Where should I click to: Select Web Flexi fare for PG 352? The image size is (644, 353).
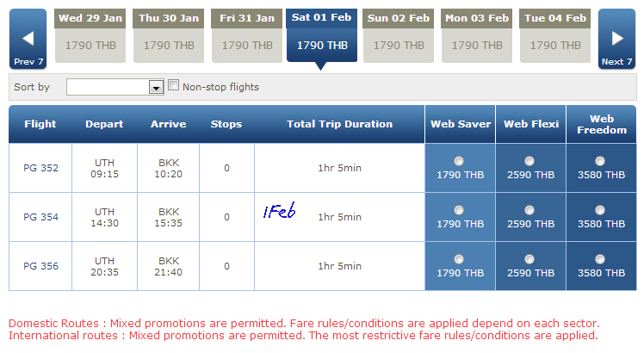click(x=529, y=161)
